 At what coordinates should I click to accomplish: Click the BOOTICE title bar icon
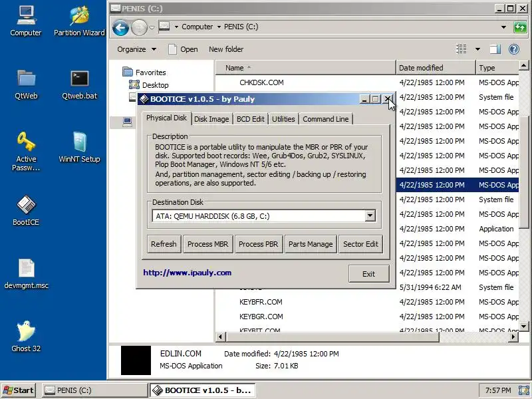tap(144, 98)
